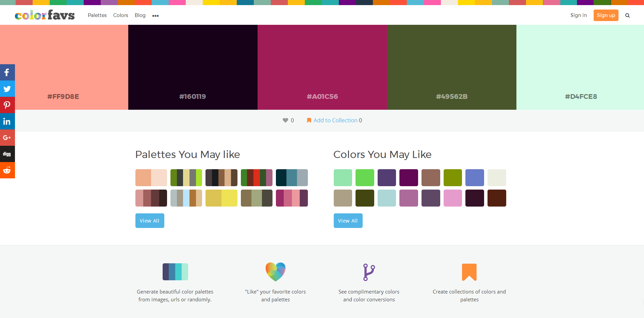Viewport: 644px width, 318px height.
Task: View all suggested palettes
Action: click(x=150, y=221)
